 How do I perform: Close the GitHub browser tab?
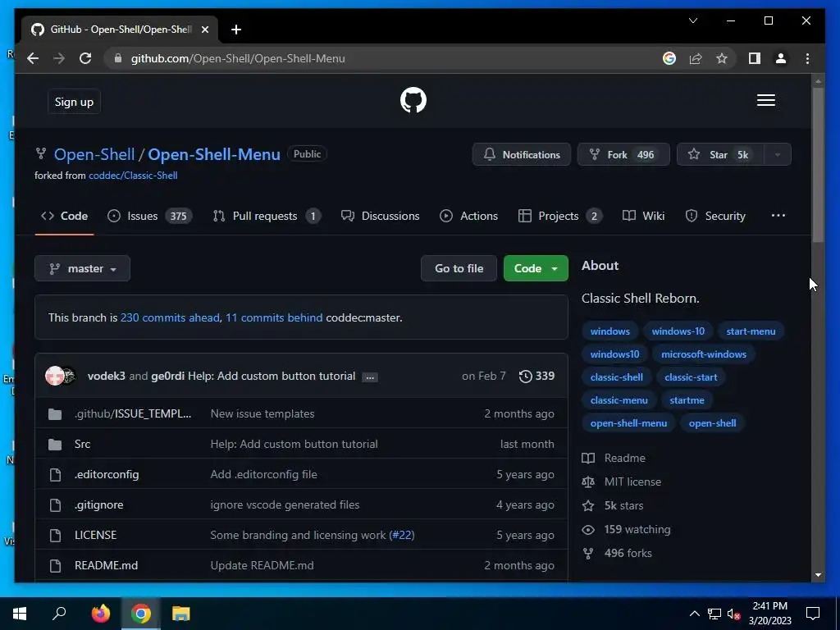(x=204, y=30)
